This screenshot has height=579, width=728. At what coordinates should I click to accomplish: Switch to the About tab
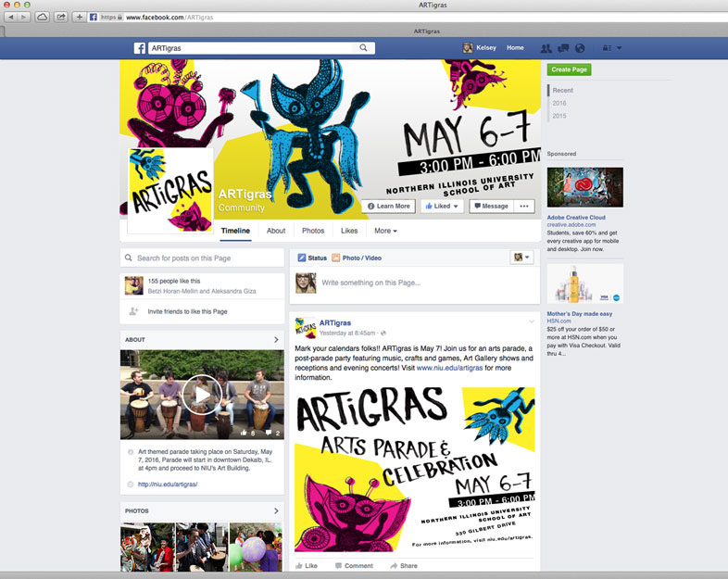[276, 231]
